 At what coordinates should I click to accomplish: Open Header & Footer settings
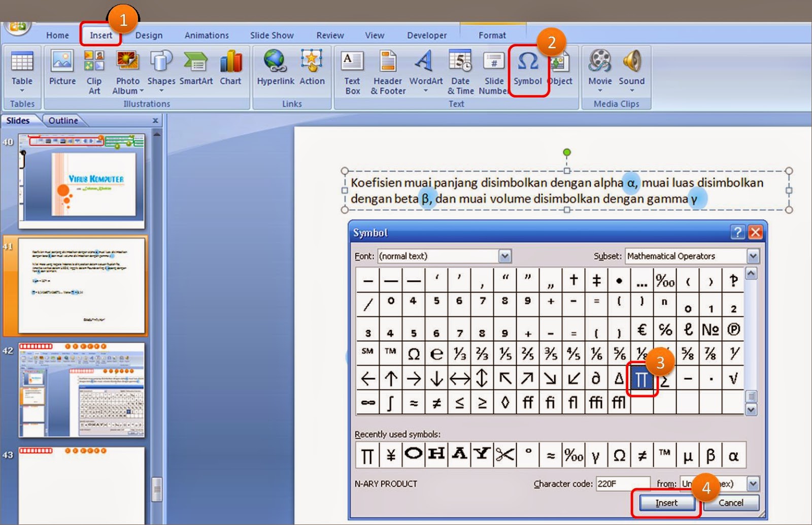tap(387, 71)
